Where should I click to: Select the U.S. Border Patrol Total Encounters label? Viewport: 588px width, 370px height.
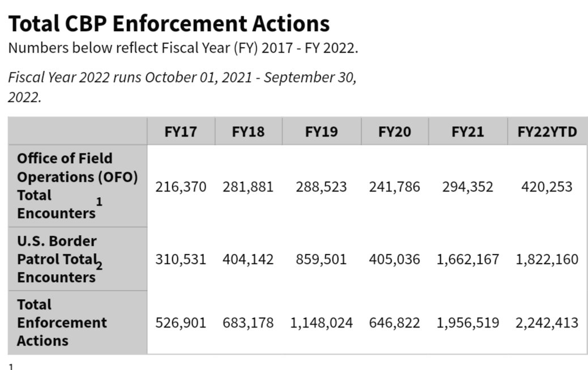tap(57, 259)
